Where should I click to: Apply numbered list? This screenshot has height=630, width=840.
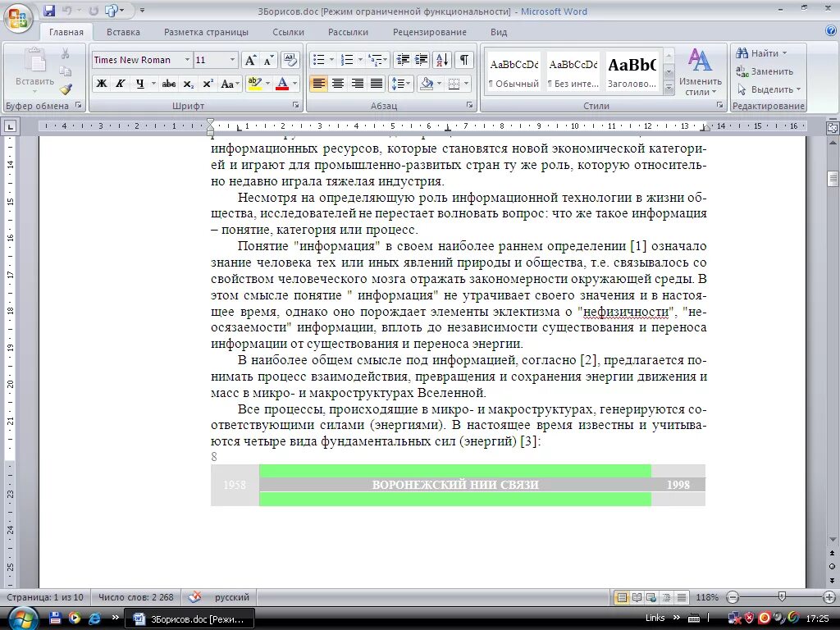coord(347,60)
